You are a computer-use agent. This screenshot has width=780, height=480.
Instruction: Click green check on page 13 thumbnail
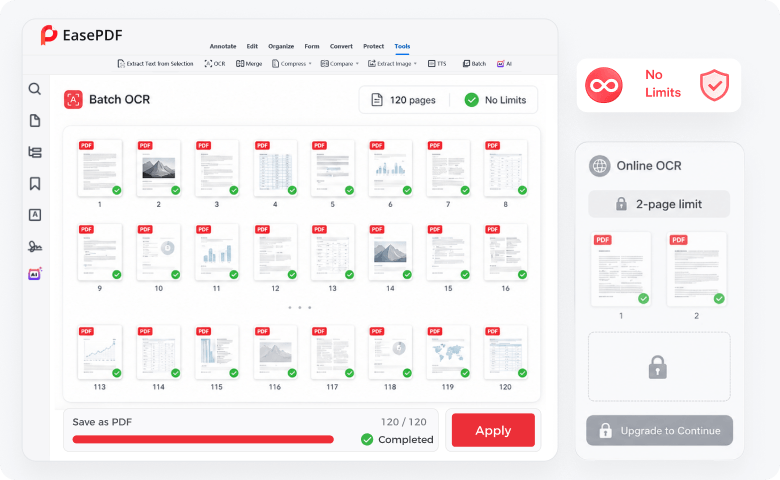[350, 275]
